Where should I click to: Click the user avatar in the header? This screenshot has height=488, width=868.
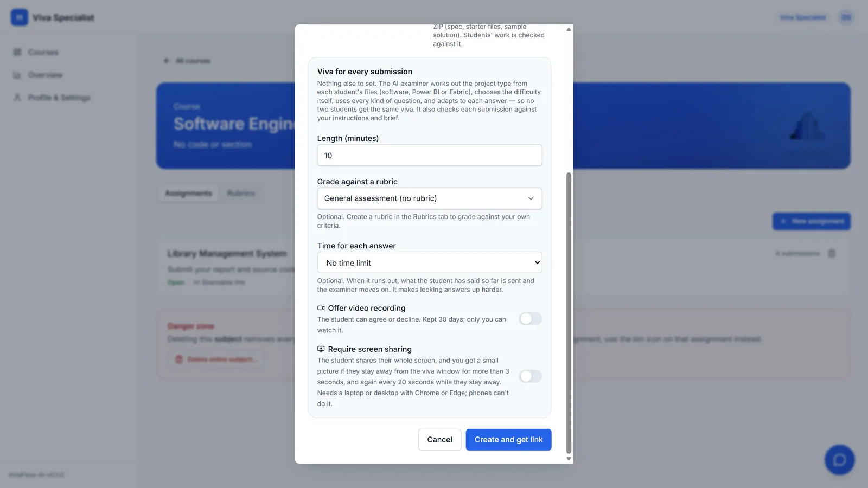tap(846, 17)
